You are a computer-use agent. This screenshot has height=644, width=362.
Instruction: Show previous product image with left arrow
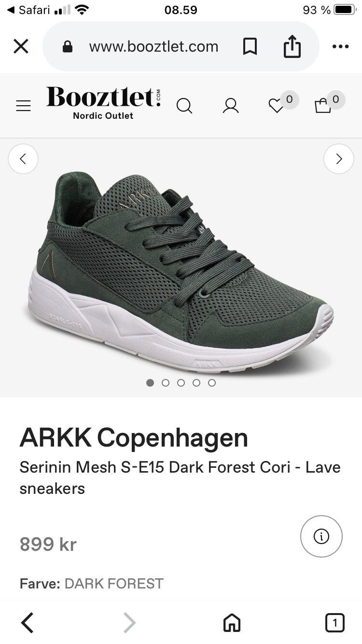pos(23,158)
